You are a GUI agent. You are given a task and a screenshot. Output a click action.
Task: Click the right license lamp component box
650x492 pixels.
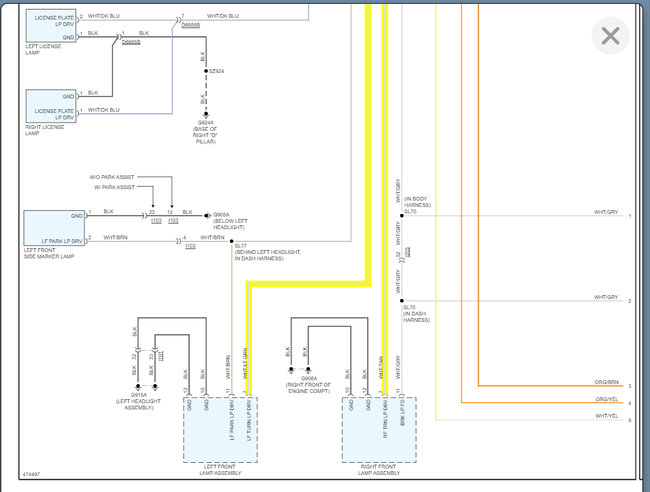point(51,106)
